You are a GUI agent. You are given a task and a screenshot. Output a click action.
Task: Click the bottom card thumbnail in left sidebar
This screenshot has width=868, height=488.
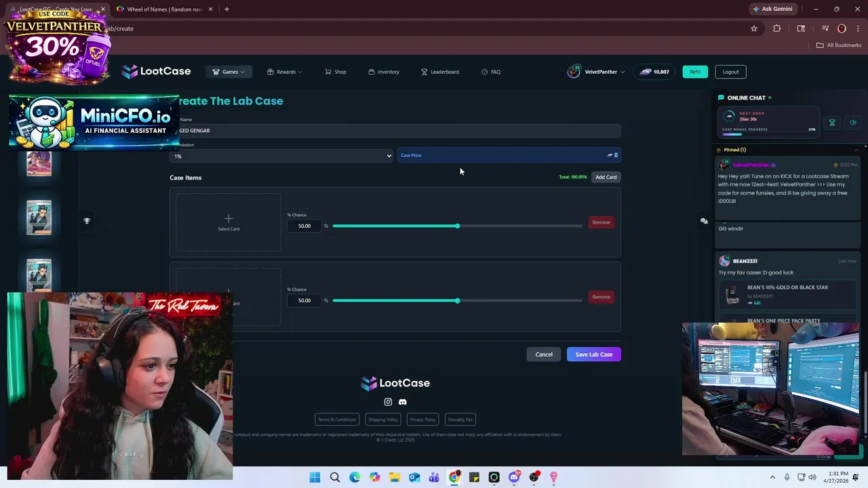39,275
